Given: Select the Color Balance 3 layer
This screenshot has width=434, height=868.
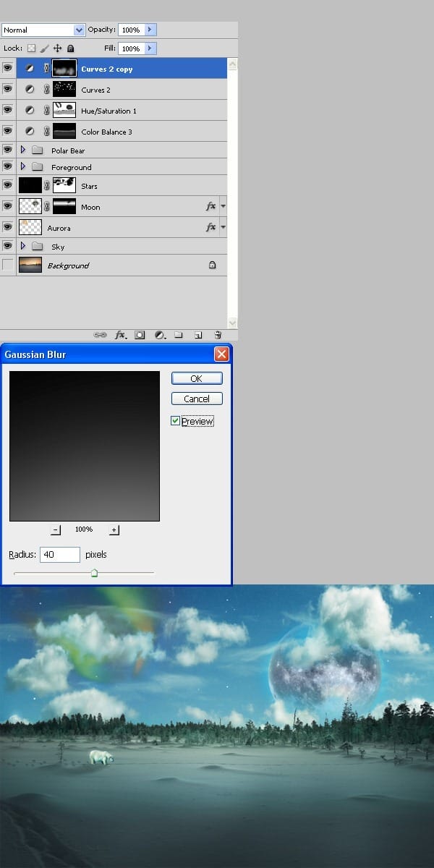Looking at the screenshot, I should tap(106, 132).
